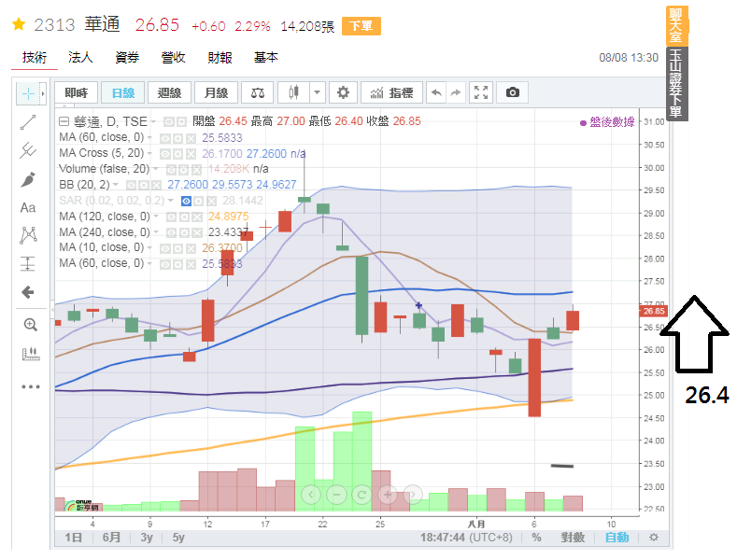Open the MA (240, close, 0) dropdown arrow
This screenshot has width=737, height=560.
[x=156, y=232]
